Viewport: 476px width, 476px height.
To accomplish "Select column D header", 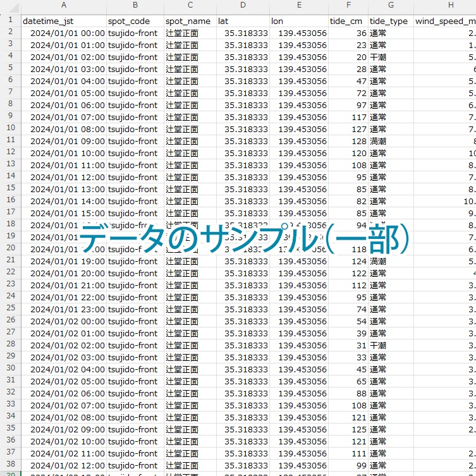I will 243,5.
